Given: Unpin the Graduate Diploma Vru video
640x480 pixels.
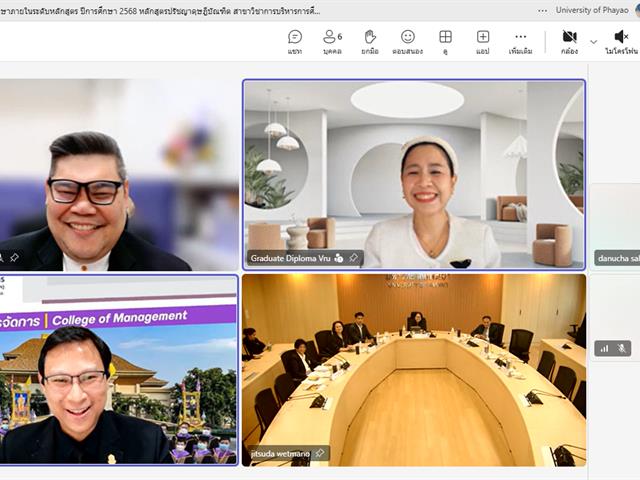Looking at the screenshot, I should click(353, 258).
